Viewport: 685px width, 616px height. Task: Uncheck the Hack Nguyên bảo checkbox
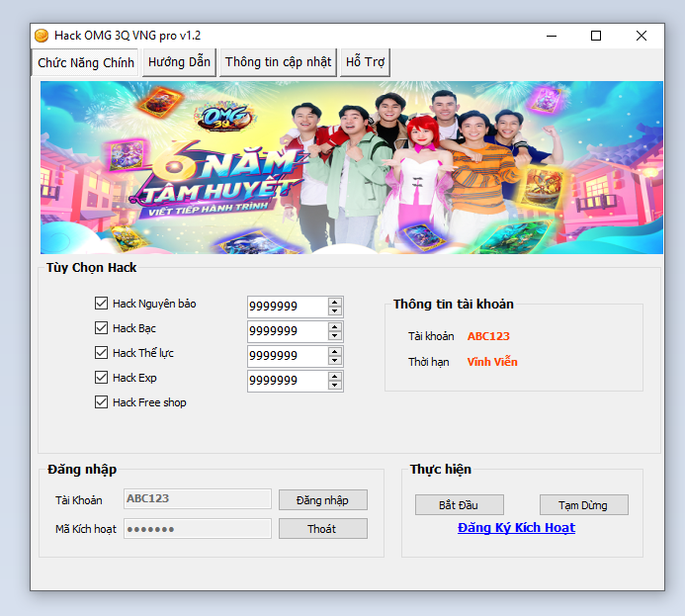pyautogui.click(x=101, y=304)
